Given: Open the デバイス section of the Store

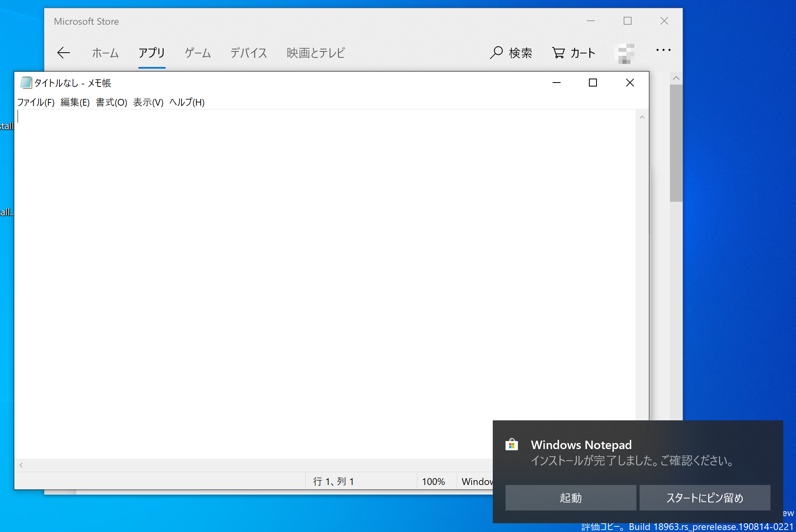Looking at the screenshot, I should [x=248, y=53].
